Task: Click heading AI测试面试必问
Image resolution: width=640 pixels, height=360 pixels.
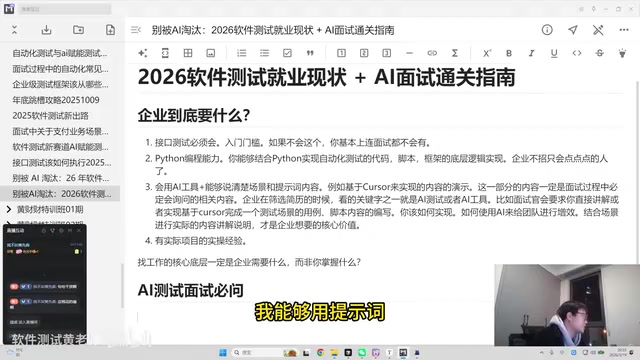Action: pos(190,290)
